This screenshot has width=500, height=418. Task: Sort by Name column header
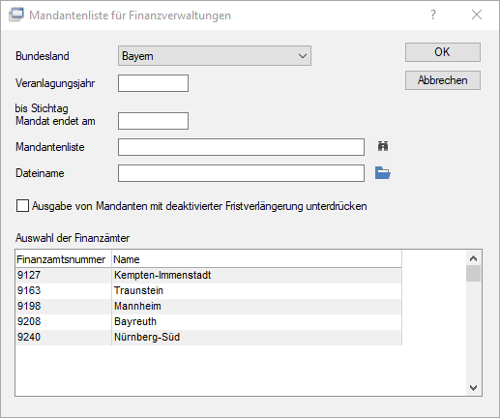pyautogui.click(x=256, y=259)
